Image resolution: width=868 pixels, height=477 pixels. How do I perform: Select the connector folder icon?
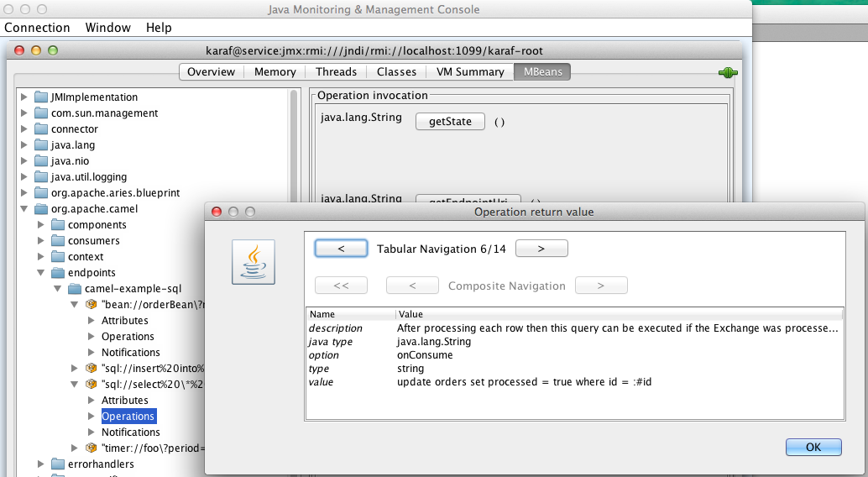point(41,129)
